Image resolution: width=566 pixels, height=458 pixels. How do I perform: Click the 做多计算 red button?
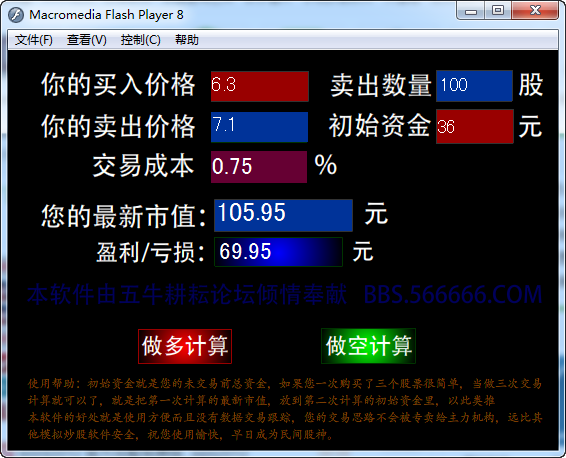tap(185, 346)
